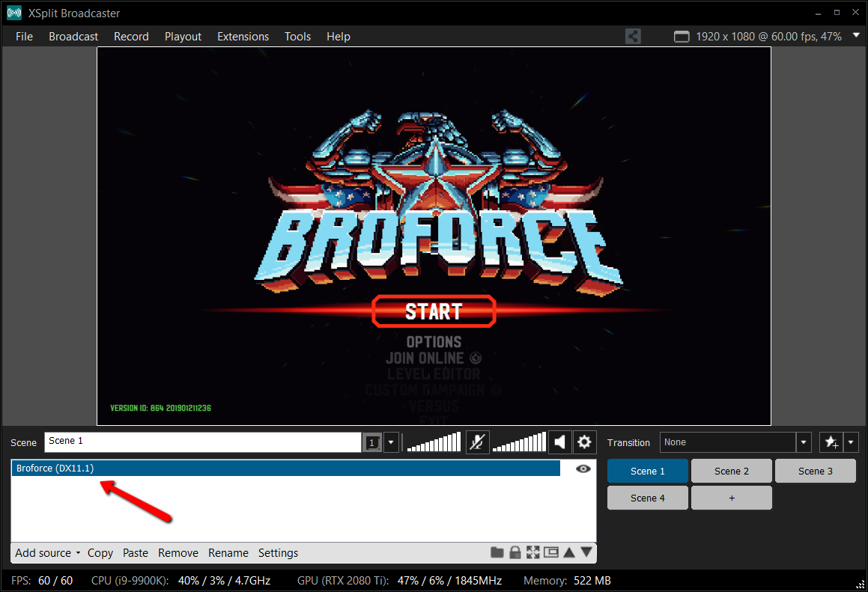The height and width of the screenshot is (592, 868).
Task: Click Paste in the source toolbar
Action: coord(136,553)
